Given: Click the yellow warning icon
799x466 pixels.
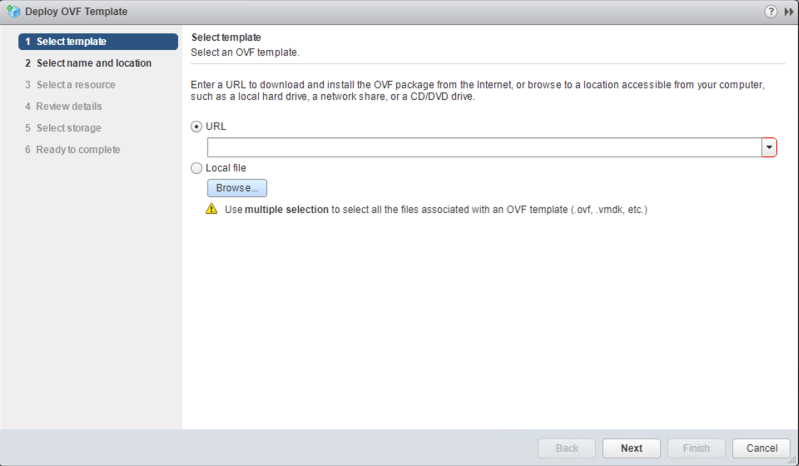Looking at the screenshot, I should (x=211, y=210).
